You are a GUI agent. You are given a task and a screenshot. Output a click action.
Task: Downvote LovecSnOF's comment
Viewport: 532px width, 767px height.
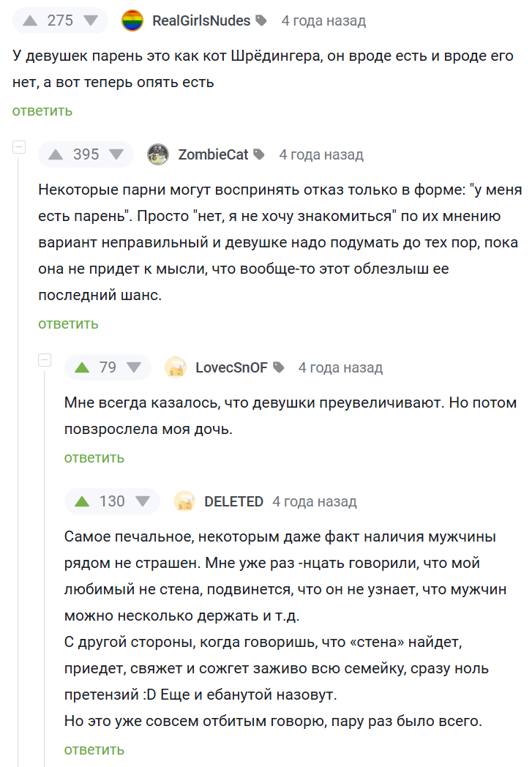[x=134, y=367]
